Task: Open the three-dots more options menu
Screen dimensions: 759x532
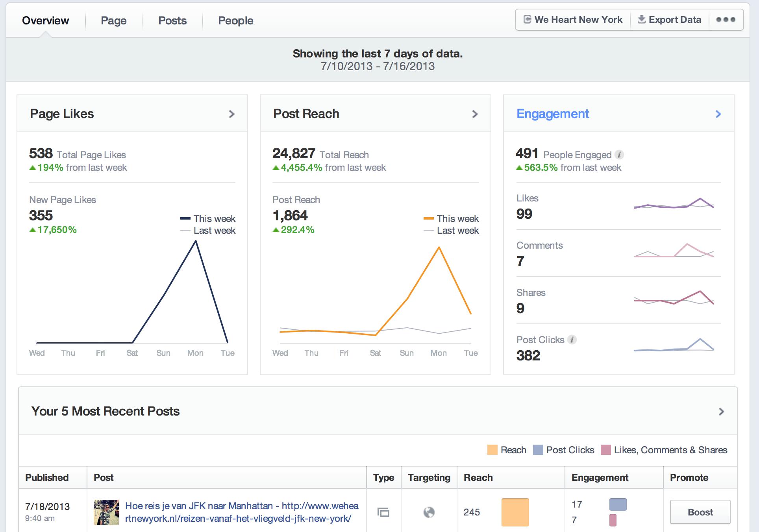Action: 726,20
